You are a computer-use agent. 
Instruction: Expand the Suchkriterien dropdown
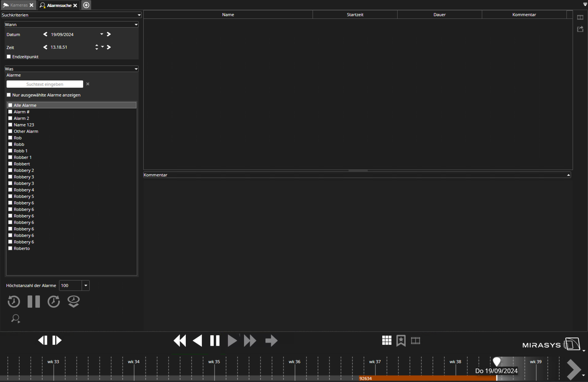tap(139, 15)
